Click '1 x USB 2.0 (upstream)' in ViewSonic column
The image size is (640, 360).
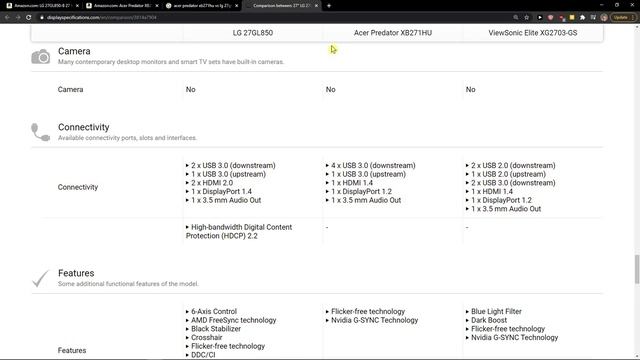click(x=508, y=174)
